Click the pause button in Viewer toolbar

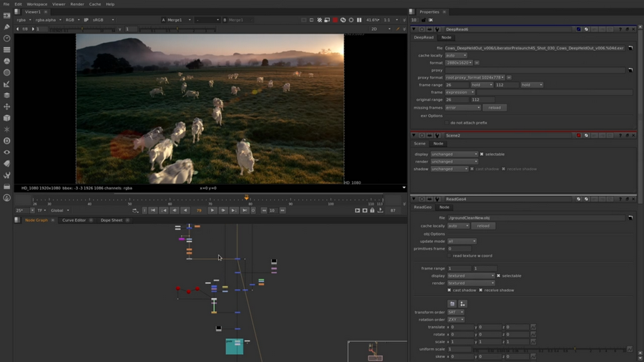coord(359,20)
